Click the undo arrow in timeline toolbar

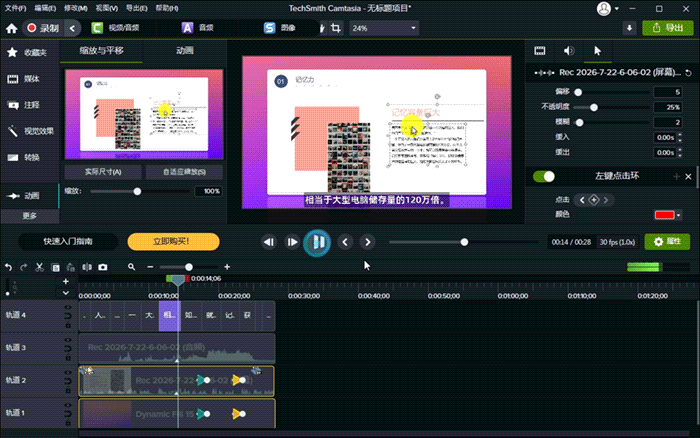click(8, 267)
